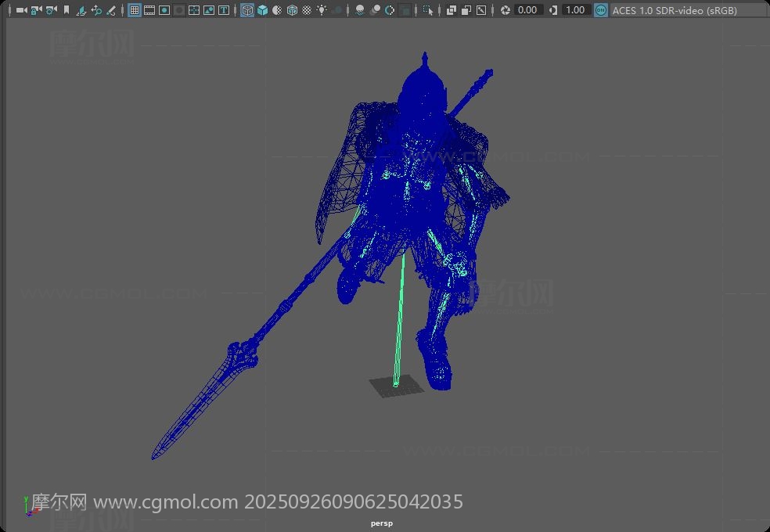Select the Grease Pencil tool icon

click(x=111, y=10)
